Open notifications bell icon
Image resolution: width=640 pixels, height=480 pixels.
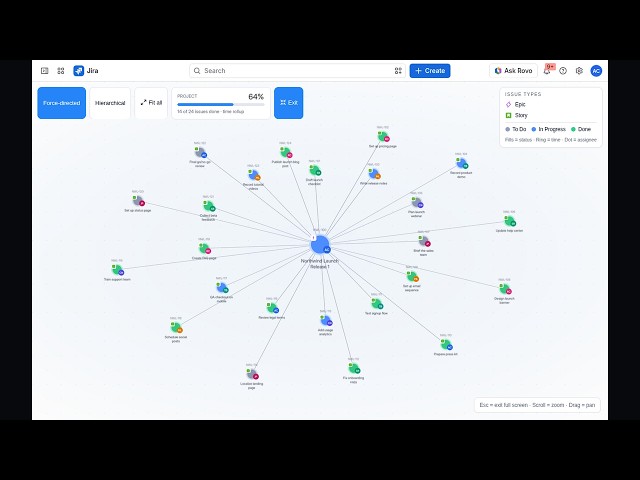pos(547,71)
